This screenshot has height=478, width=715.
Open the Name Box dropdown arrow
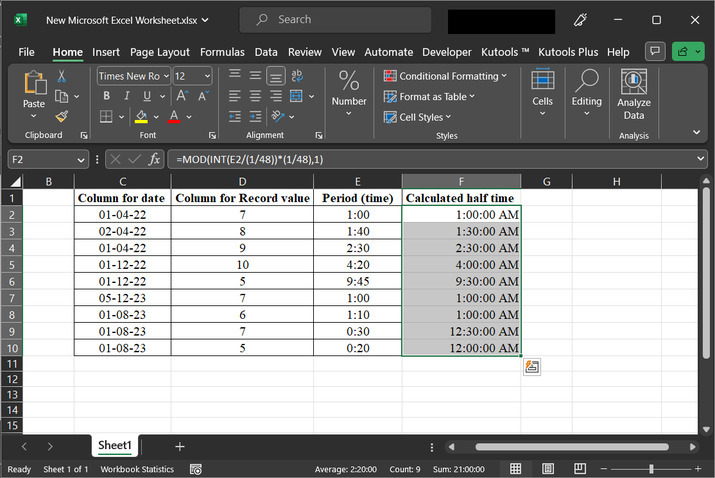81,159
